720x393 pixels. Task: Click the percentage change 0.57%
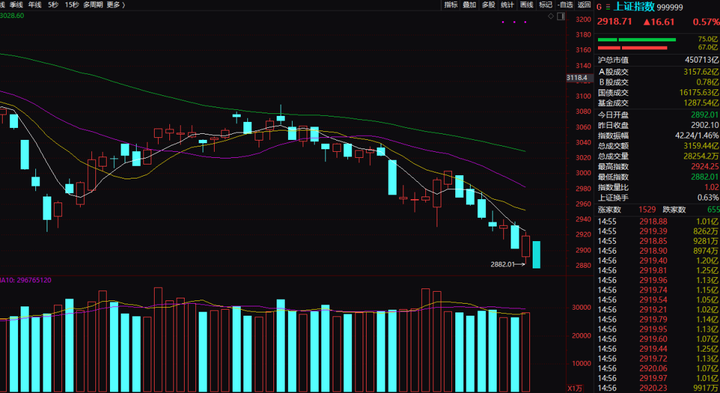tap(706, 22)
